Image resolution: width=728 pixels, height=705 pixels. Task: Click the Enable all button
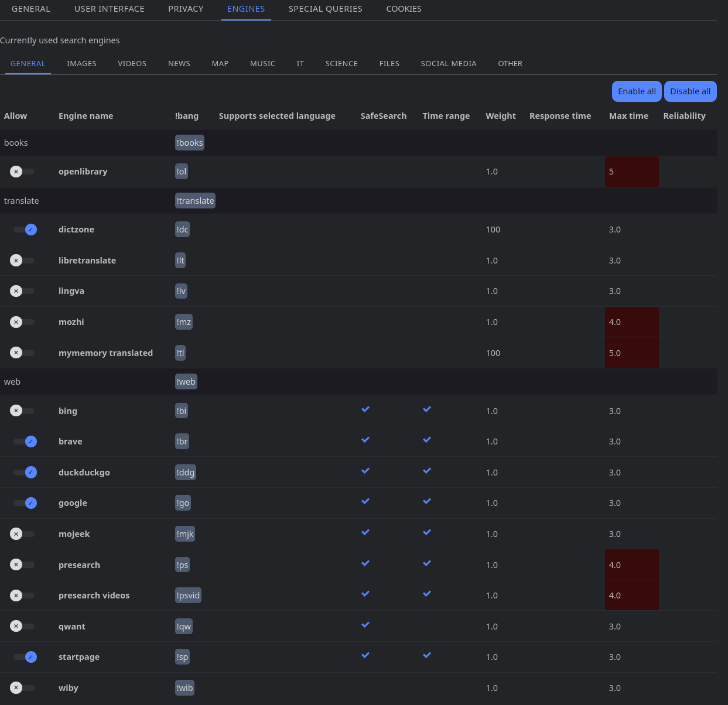tap(637, 91)
